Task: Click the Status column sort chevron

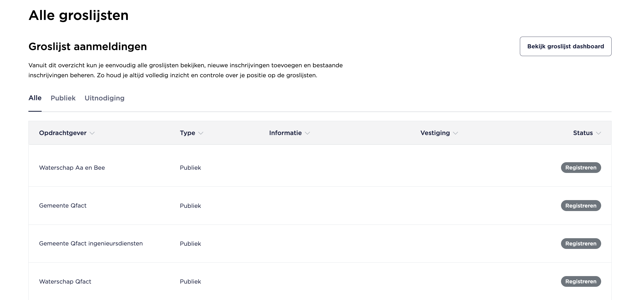Action: tap(598, 133)
